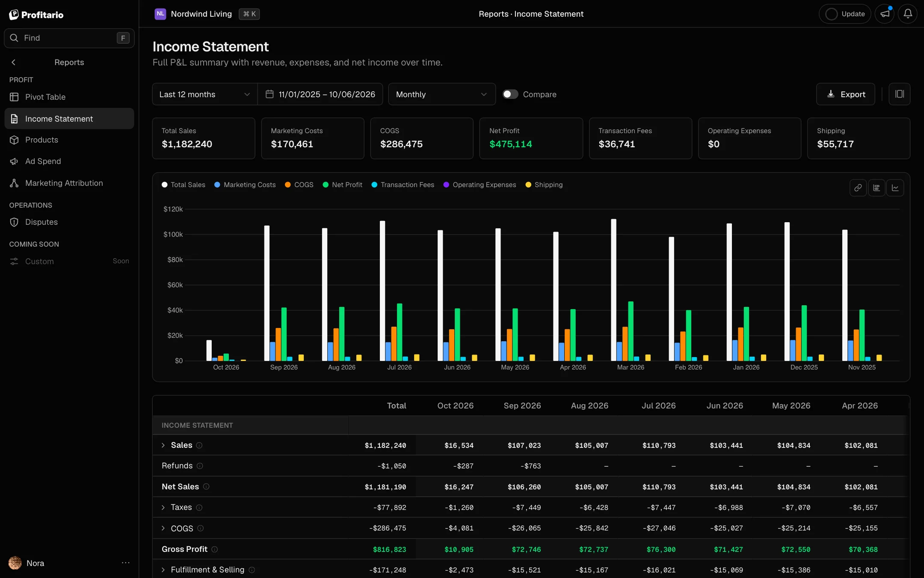Open Ad Spend report

click(69, 161)
